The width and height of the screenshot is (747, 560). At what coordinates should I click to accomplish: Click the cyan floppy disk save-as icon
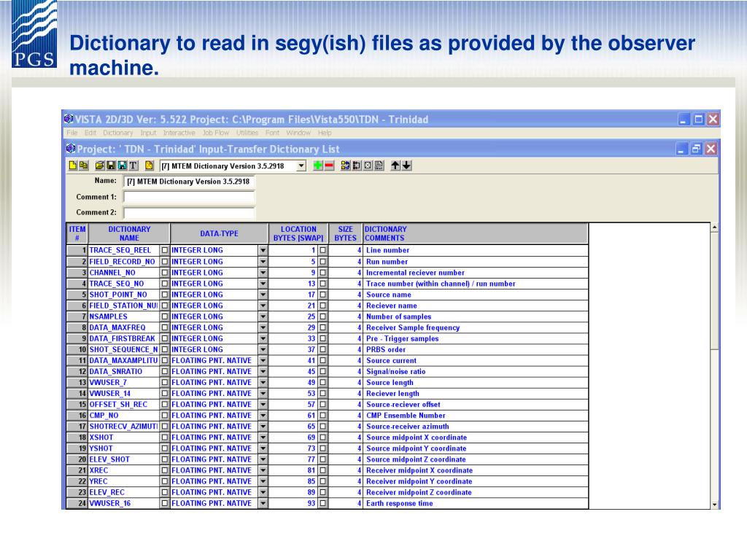(x=122, y=166)
